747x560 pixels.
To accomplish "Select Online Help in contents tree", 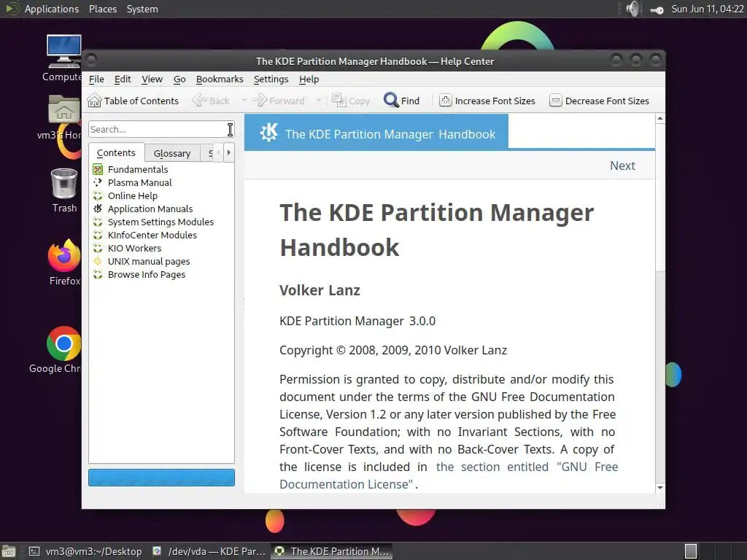I will (133, 195).
